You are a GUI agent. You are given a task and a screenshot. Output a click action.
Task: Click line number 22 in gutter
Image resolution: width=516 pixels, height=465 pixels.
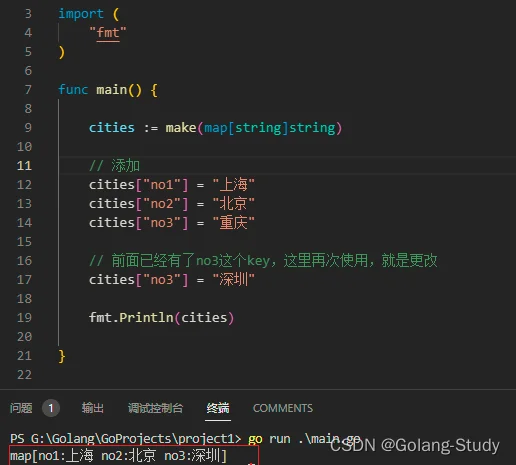pyautogui.click(x=24, y=375)
